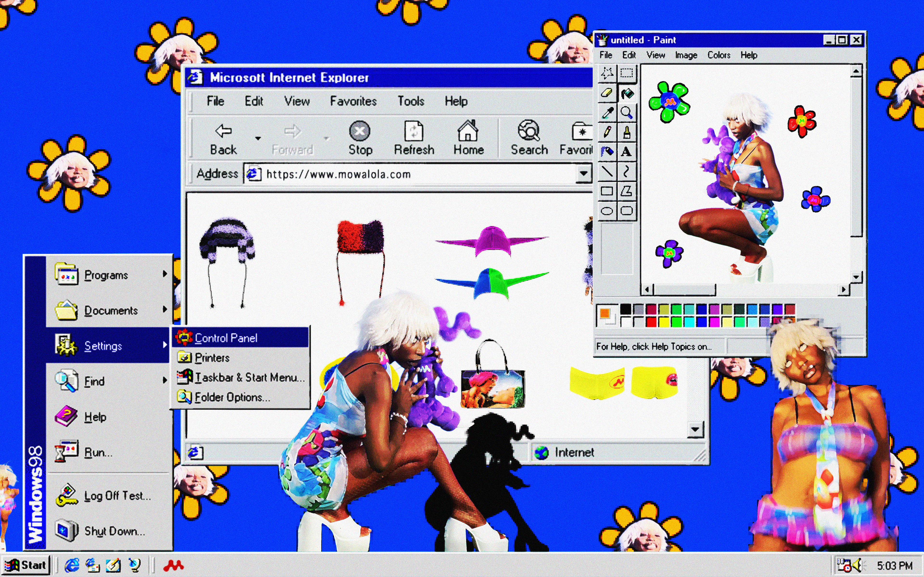Open the Back button history arrow
This screenshot has height=577, width=924.
click(258, 138)
